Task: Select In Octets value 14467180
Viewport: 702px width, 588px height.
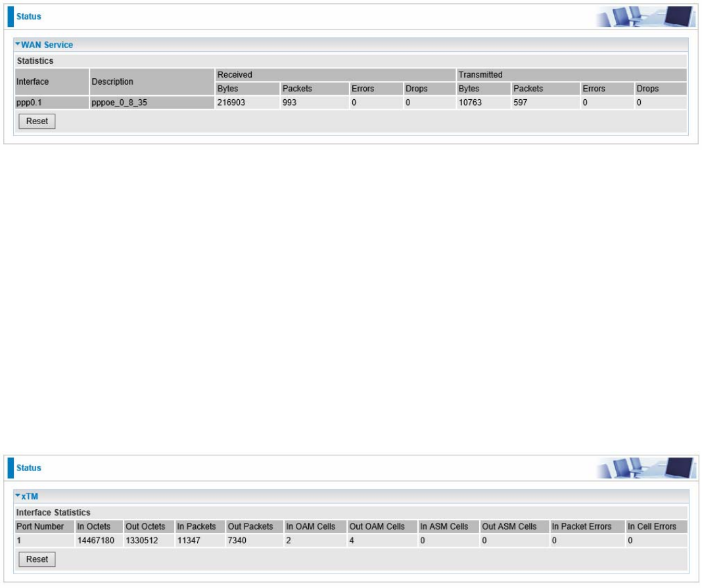Action: coord(99,541)
